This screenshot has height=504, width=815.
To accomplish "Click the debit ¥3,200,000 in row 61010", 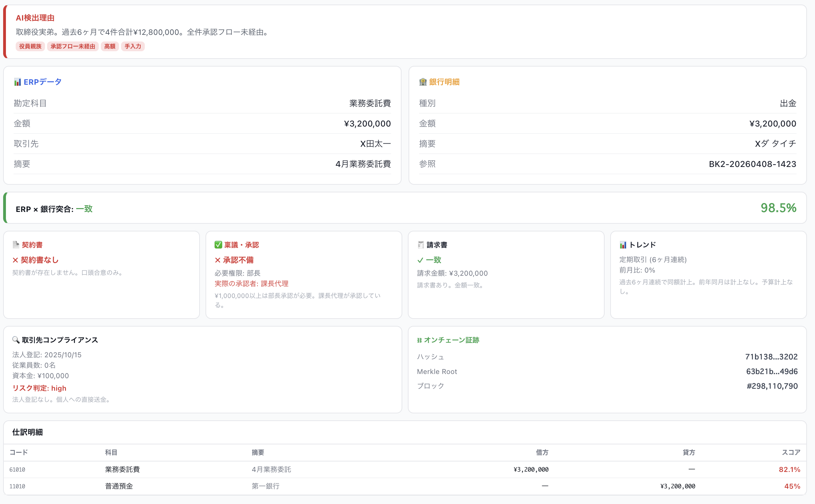I will click(531, 470).
